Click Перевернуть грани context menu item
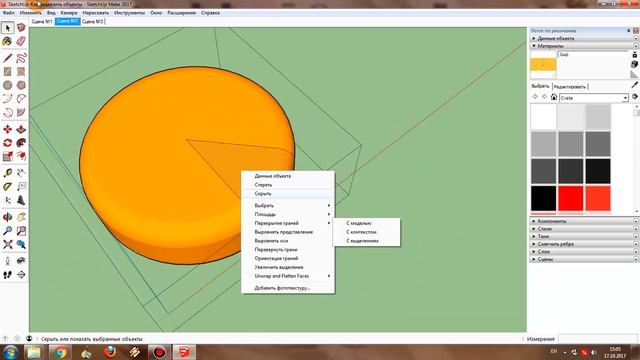This screenshot has height=360, width=640. (288, 249)
